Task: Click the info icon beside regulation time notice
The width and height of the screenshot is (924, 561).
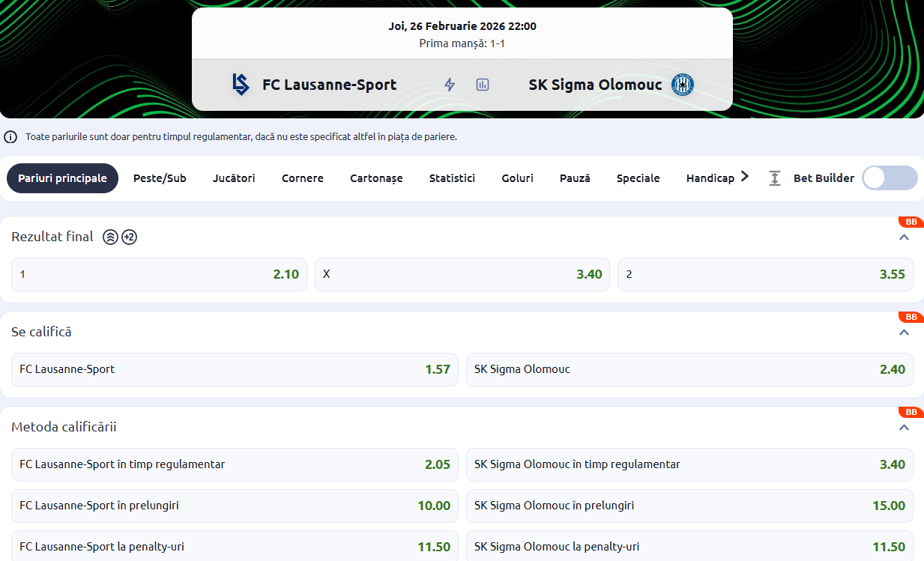Action: [x=10, y=137]
